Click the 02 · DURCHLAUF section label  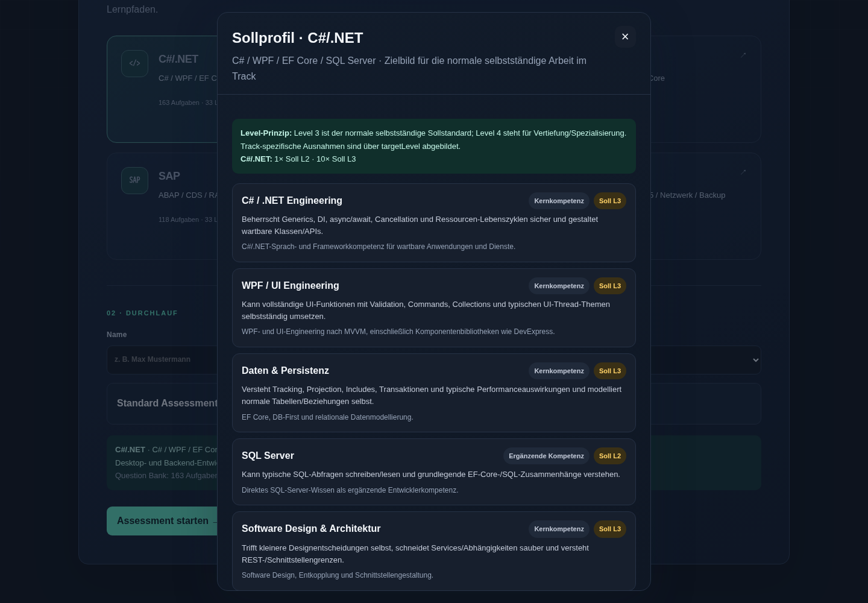(x=142, y=313)
